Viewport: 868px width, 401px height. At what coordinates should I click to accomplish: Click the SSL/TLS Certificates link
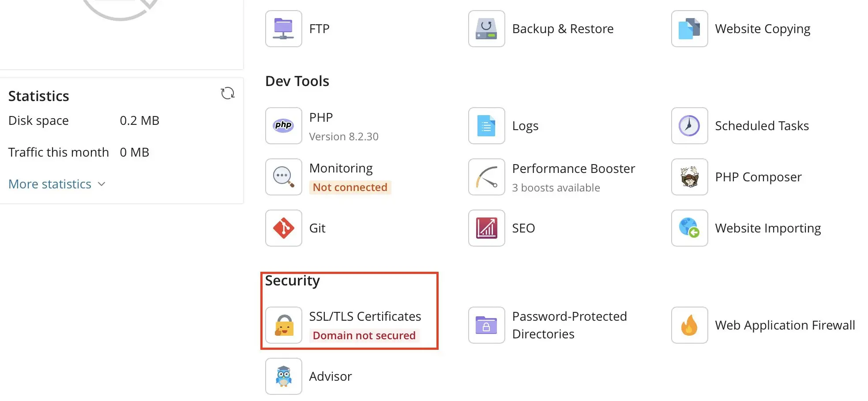tap(364, 316)
